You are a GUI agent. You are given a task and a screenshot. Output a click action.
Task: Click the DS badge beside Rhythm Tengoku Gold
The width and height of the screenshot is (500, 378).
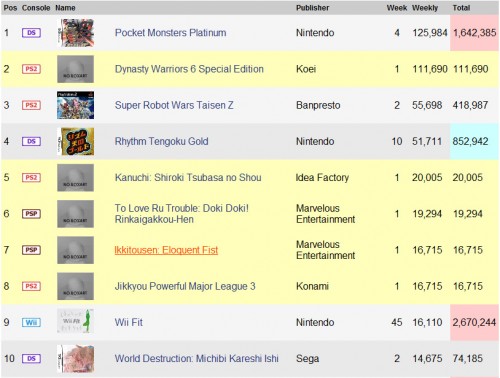point(31,141)
